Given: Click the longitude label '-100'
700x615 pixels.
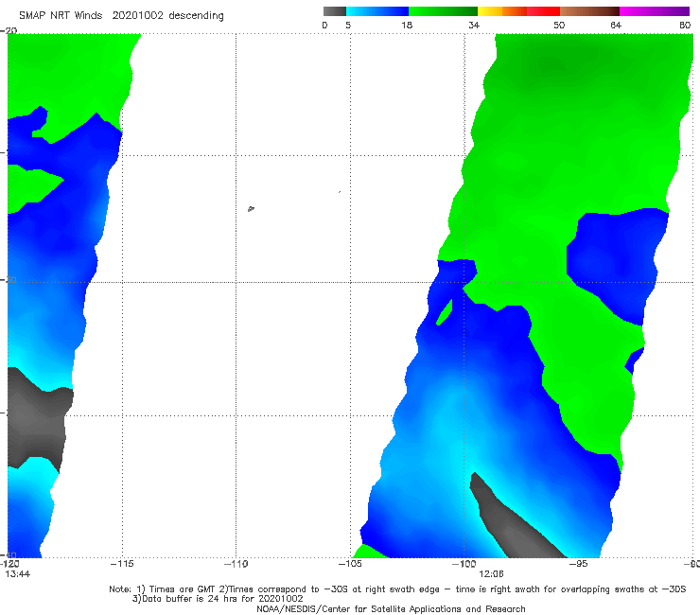Looking at the screenshot, I should [464, 564].
